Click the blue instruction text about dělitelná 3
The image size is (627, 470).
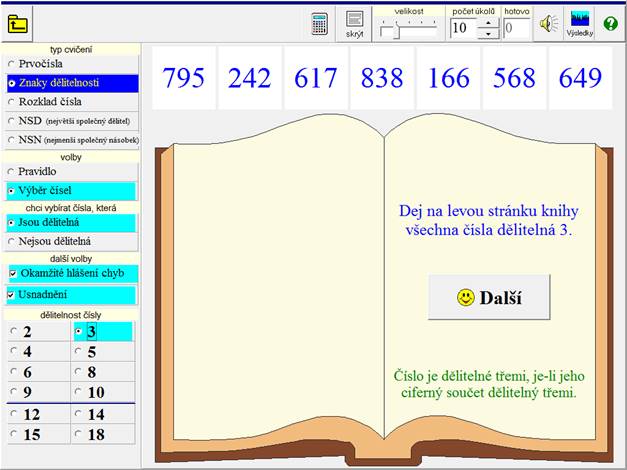click(x=489, y=220)
